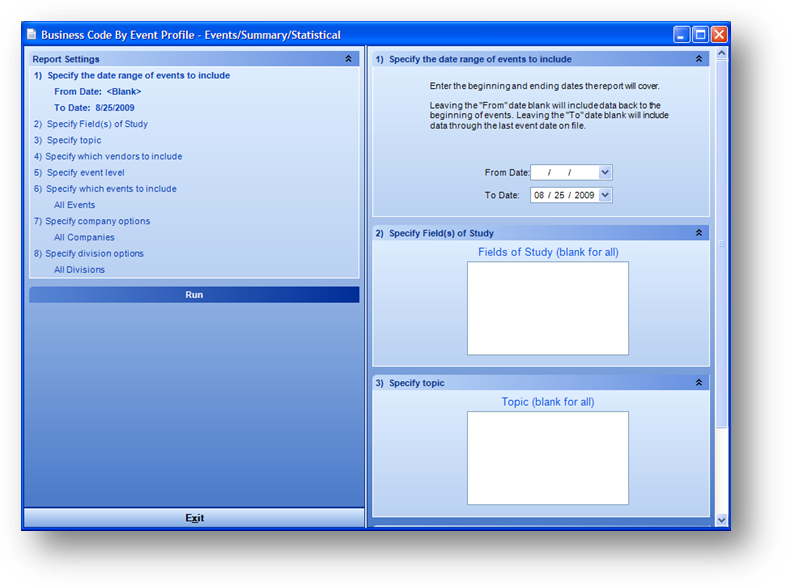Select From Date: <Blank> entry
This screenshot has width=786, height=586.
click(98, 91)
